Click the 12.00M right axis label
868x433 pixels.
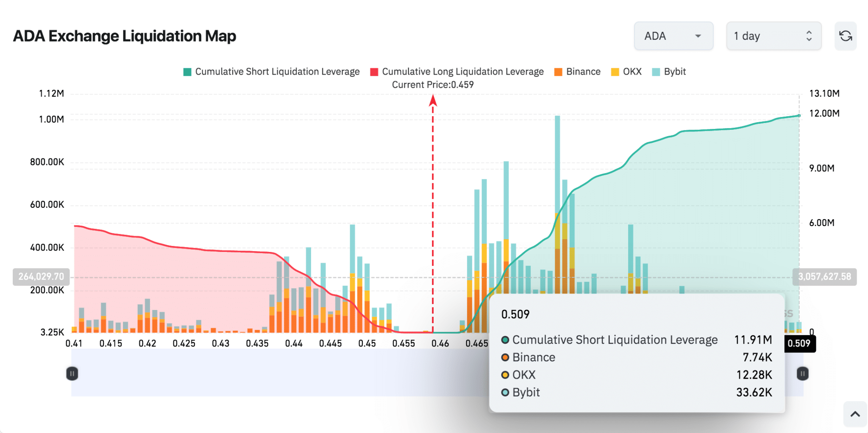click(824, 114)
